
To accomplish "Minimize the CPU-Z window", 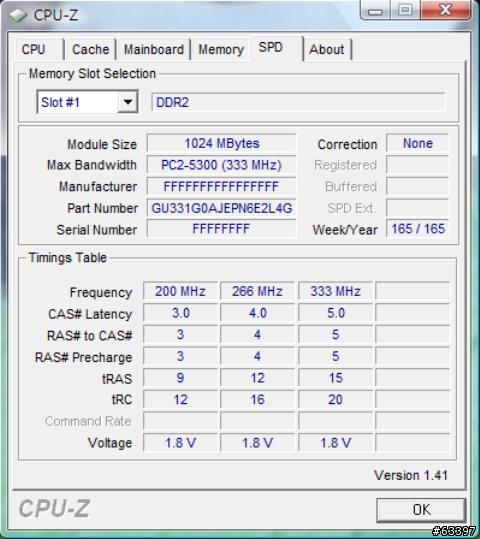I will pyautogui.click(x=375, y=10).
